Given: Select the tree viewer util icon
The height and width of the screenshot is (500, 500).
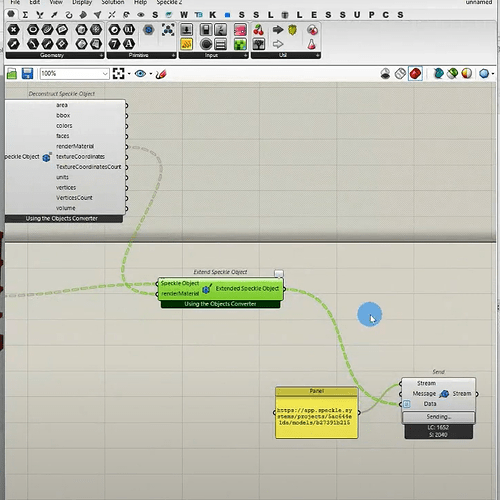Looking at the screenshot, I should click(259, 44).
